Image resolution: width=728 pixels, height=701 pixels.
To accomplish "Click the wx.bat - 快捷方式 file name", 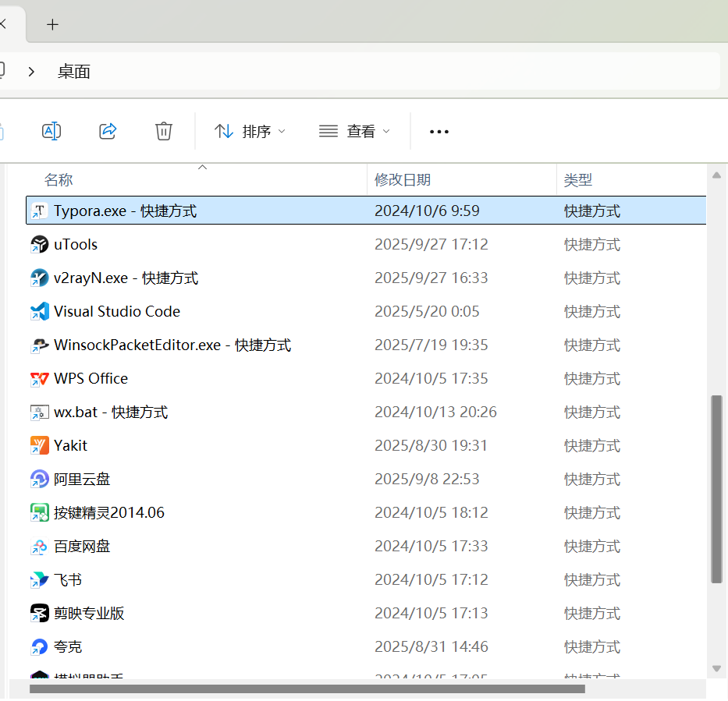I will 111,412.
